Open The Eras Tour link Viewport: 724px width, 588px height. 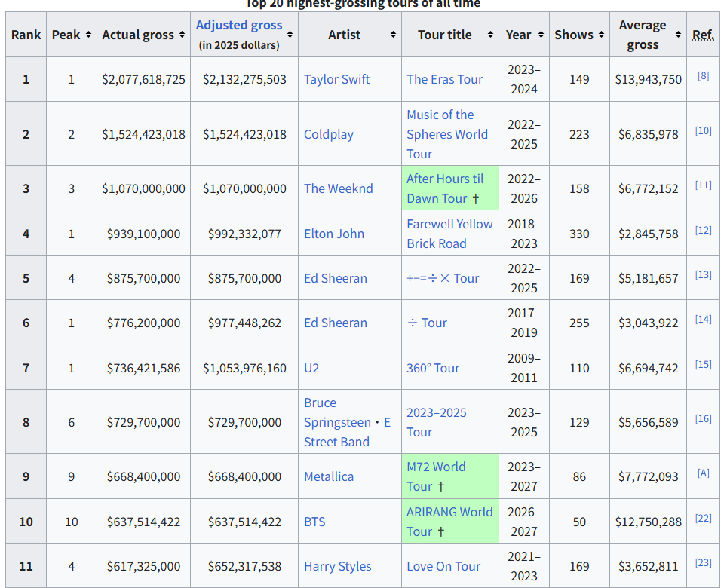click(x=445, y=79)
